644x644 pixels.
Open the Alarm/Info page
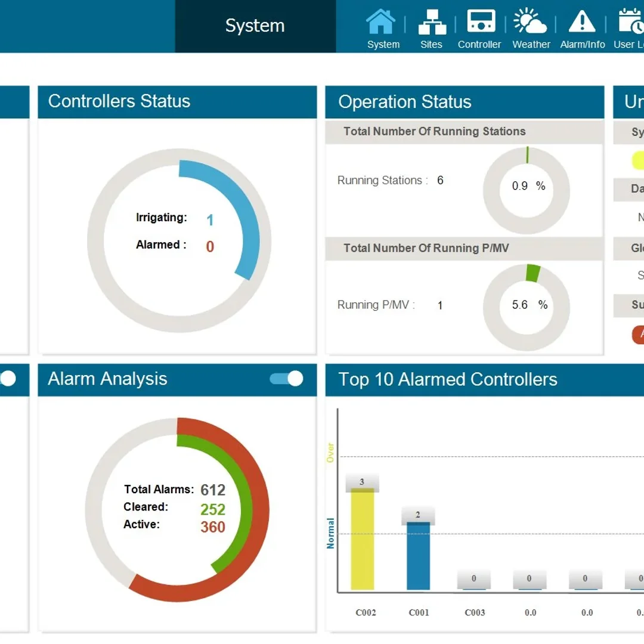coord(583,26)
